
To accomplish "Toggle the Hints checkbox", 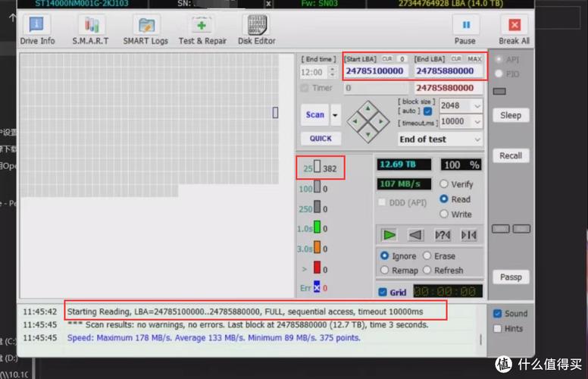I will [x=498, y=329].
